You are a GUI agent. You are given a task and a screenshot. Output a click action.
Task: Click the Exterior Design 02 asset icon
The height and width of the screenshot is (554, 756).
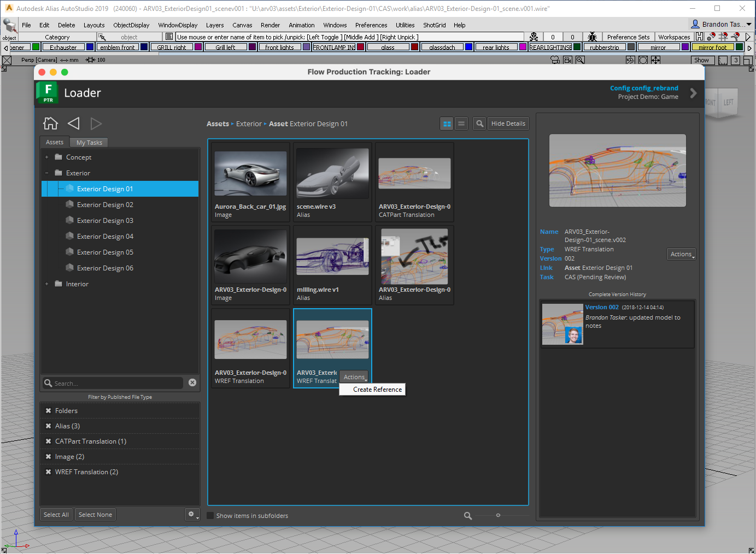pyautogui.click(x=69, y=204)
